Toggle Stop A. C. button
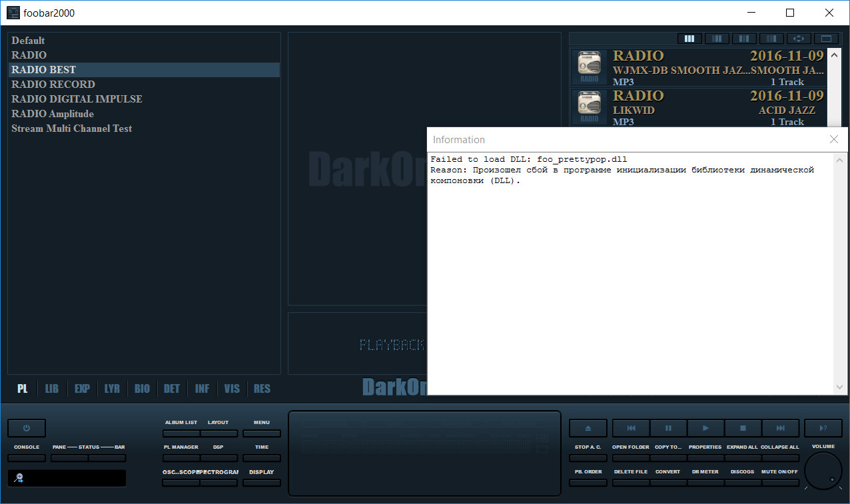This screenshot has width=850, height=504. pos(588,458)
